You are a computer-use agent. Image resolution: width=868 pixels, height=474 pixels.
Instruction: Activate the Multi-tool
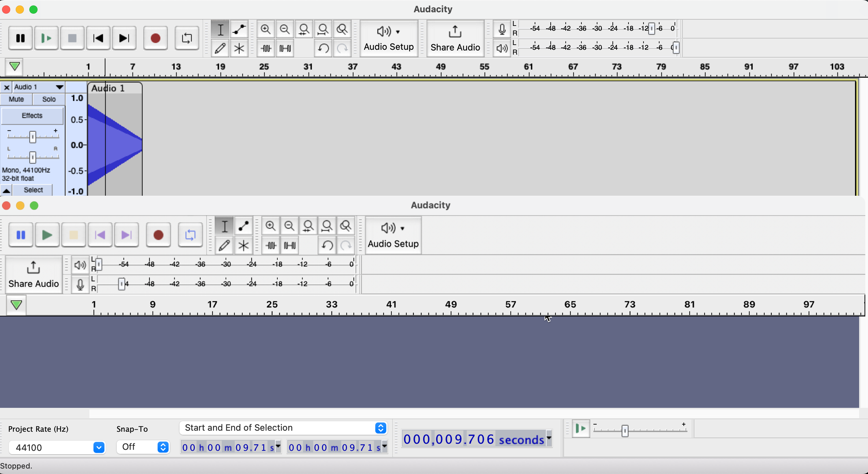[239, 48]
